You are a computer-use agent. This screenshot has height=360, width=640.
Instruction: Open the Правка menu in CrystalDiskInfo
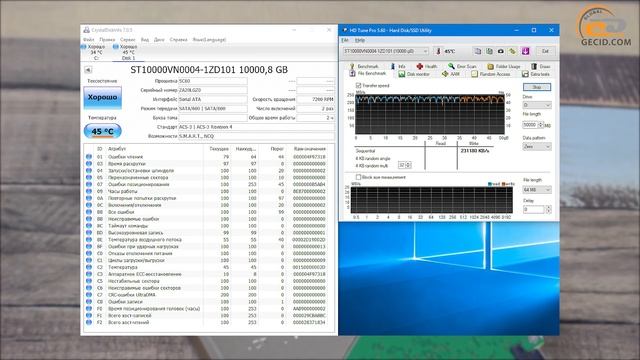107,40
